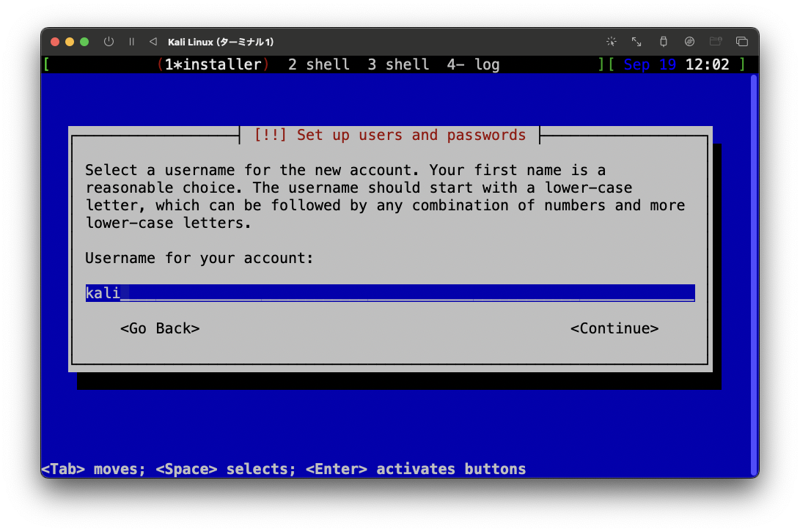Click the resize display icon
Viewport: 800px width, 532px height.
636,42
